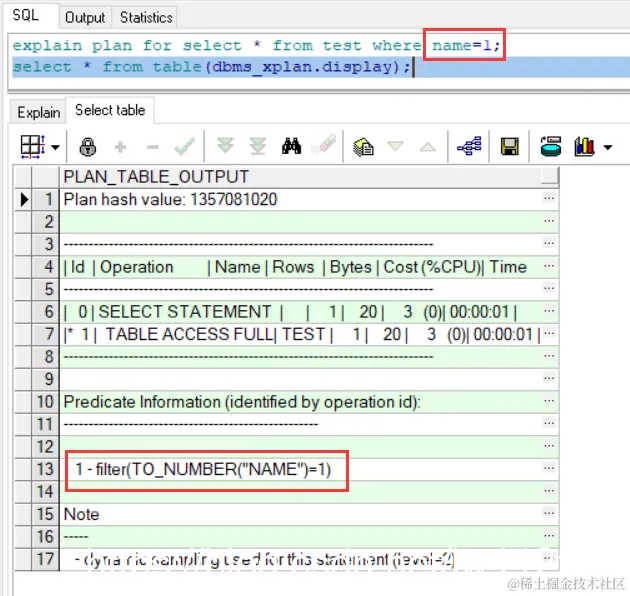
Task: Expand the grid view dropdown arrow
Action: coord(55,147)
